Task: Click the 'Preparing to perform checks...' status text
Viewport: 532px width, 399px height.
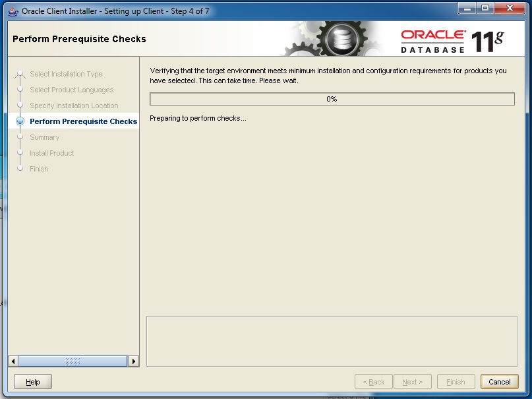Action: pos(198,119)
